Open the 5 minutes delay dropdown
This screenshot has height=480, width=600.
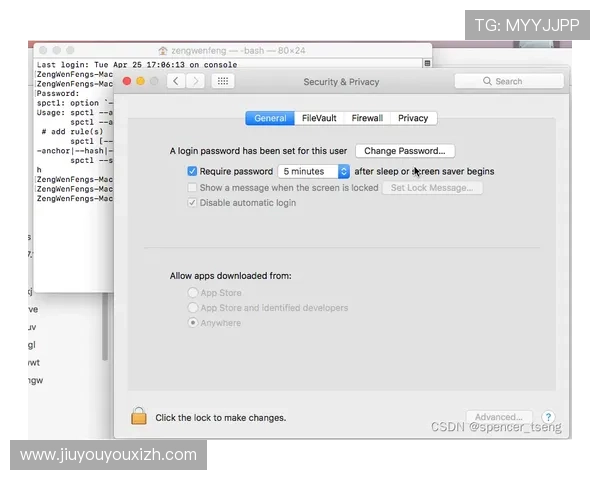314,171
